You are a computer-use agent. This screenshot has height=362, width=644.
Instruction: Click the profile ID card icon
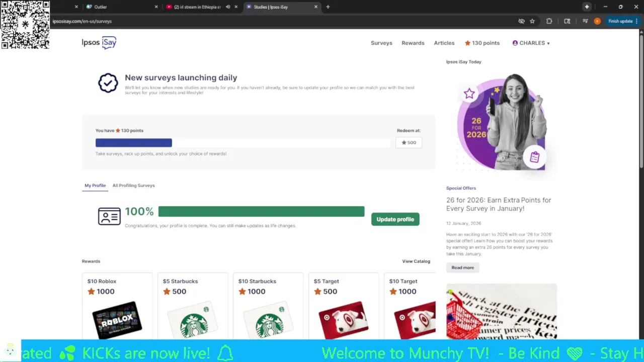click(109, 217)
